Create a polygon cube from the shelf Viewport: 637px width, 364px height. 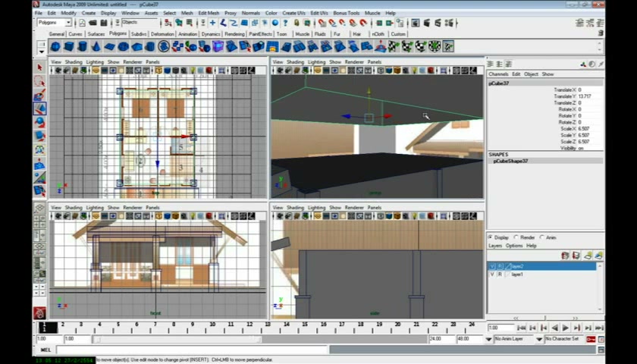click(x=69, y=47)
